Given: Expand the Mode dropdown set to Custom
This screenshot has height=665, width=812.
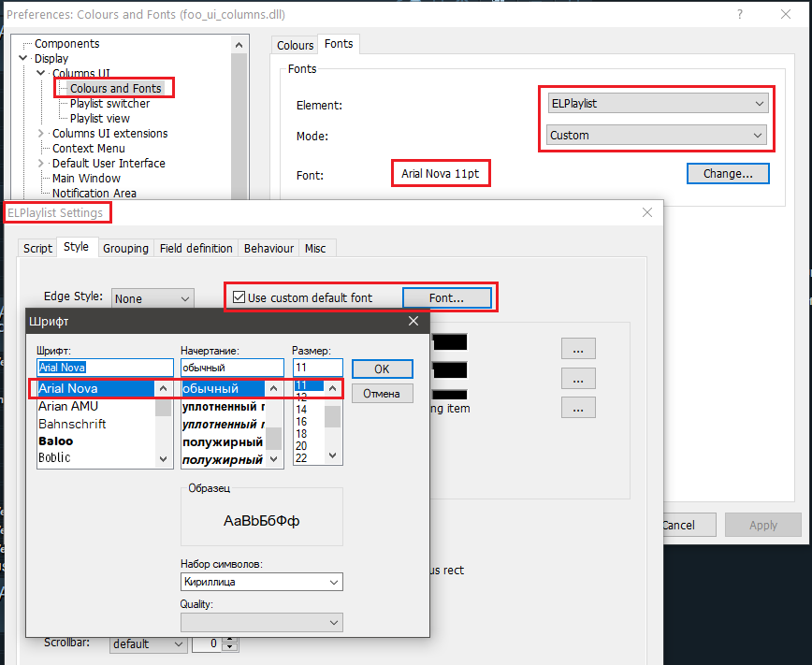Looking at the screenshot, I should [658, 135].
